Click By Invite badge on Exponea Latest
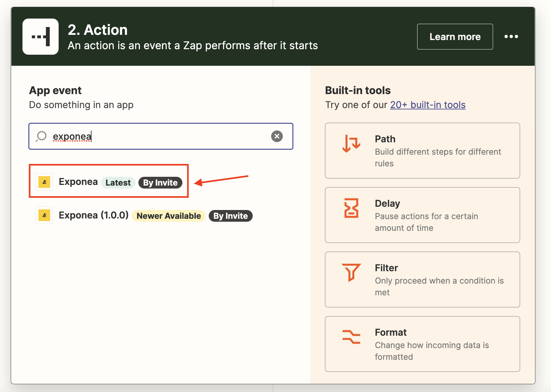 point(160,183)
